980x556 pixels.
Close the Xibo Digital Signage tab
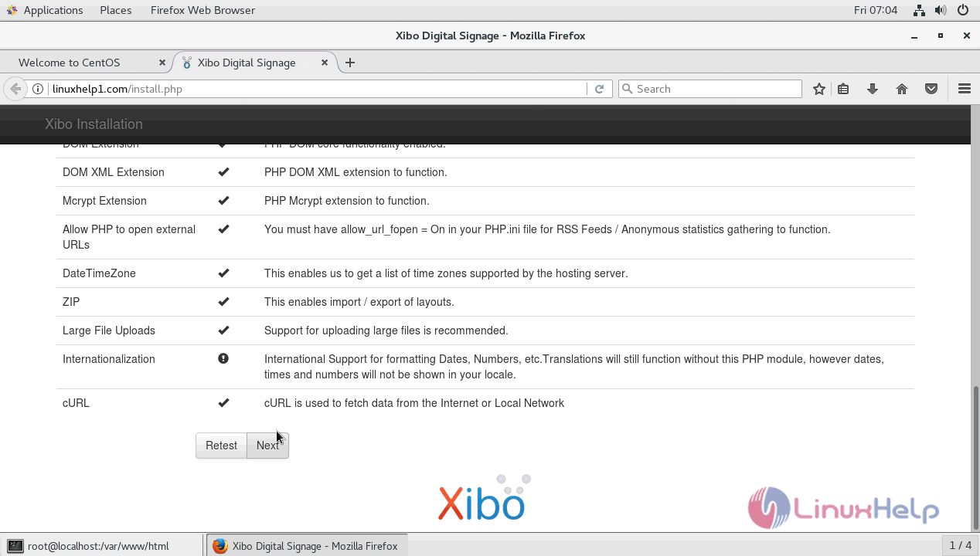point(325,63)
